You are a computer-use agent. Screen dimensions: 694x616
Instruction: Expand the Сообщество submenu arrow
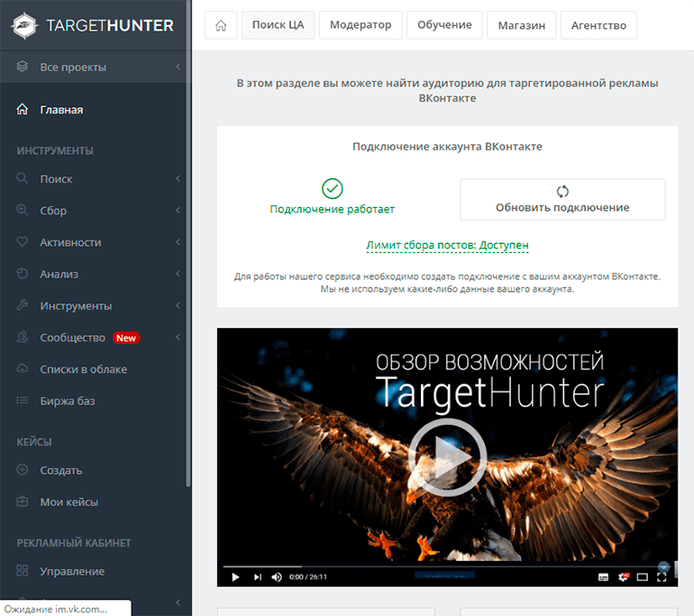point(178,337)
